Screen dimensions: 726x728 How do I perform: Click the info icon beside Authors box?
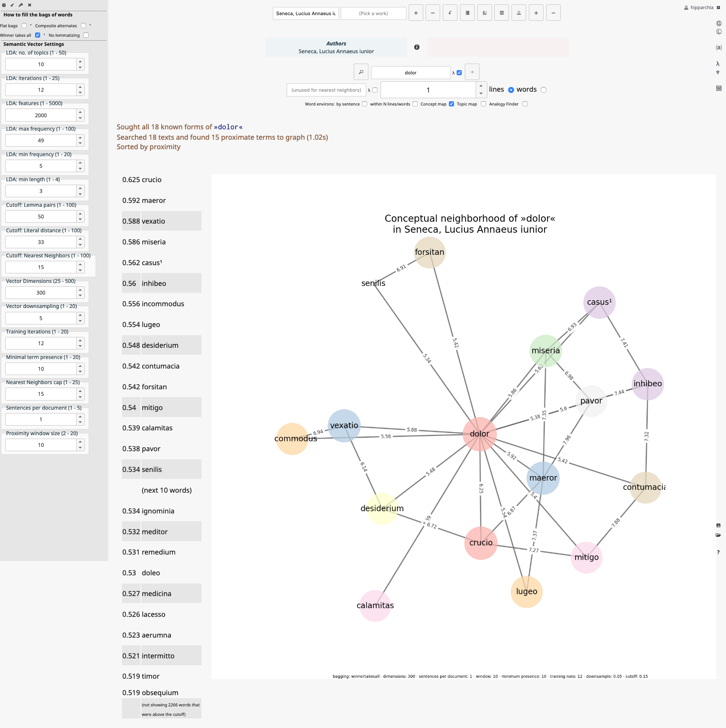(x=416, y=47)
